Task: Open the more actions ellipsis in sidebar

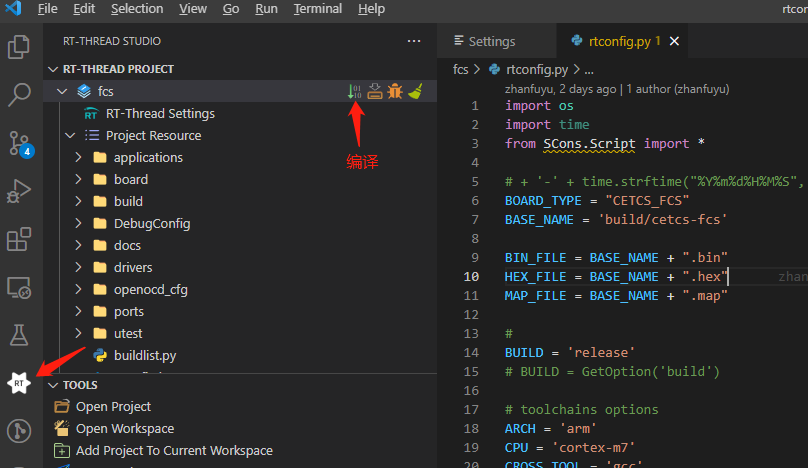Action: tap(414, 41)
